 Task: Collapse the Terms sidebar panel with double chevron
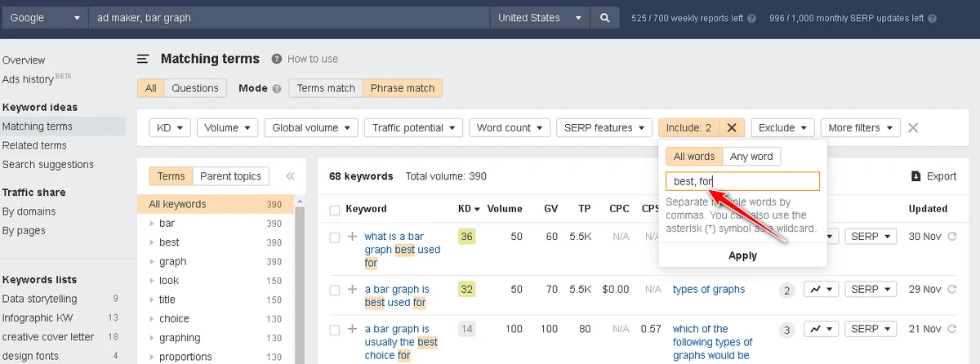[290, 176]
